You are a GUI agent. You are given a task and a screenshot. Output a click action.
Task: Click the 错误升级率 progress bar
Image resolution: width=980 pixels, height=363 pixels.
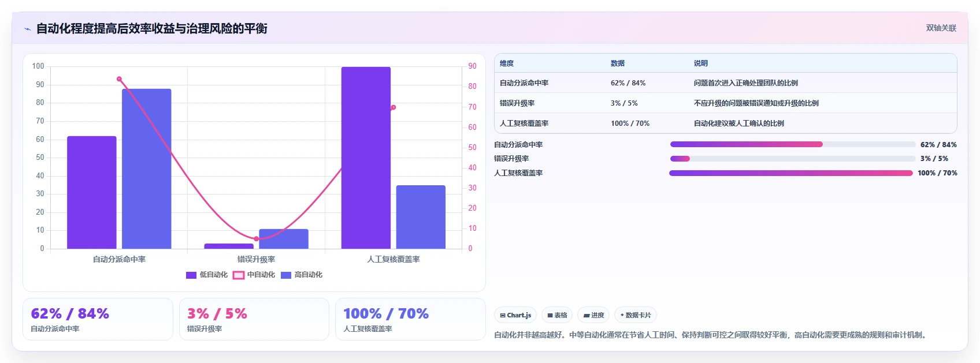click(x=793, y=159)
